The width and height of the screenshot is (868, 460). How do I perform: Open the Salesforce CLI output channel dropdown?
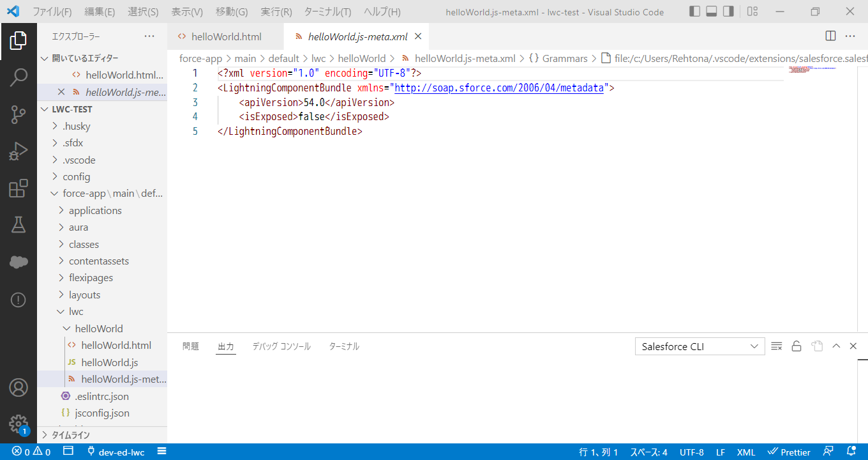700,346
